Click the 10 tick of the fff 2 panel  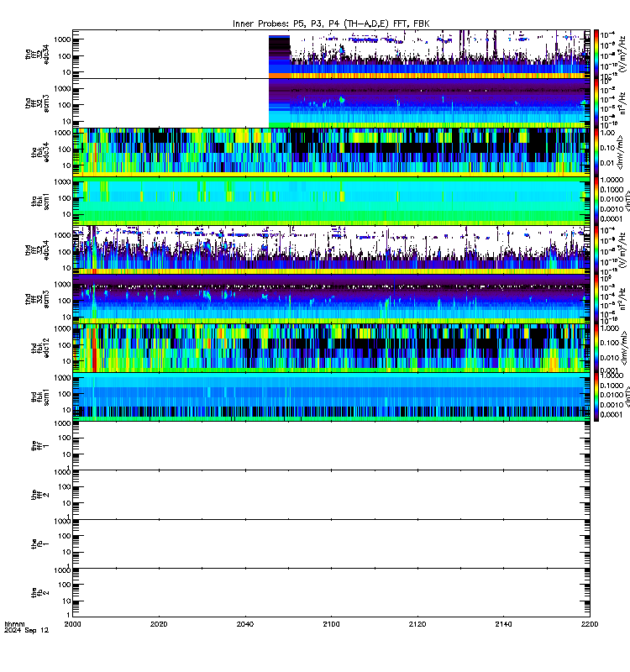[66, 503]
